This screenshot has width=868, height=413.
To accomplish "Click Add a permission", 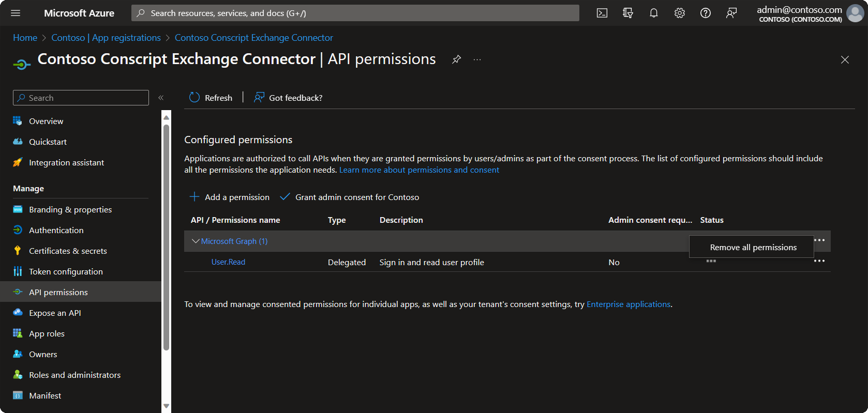I will click(x=229, y=197).
